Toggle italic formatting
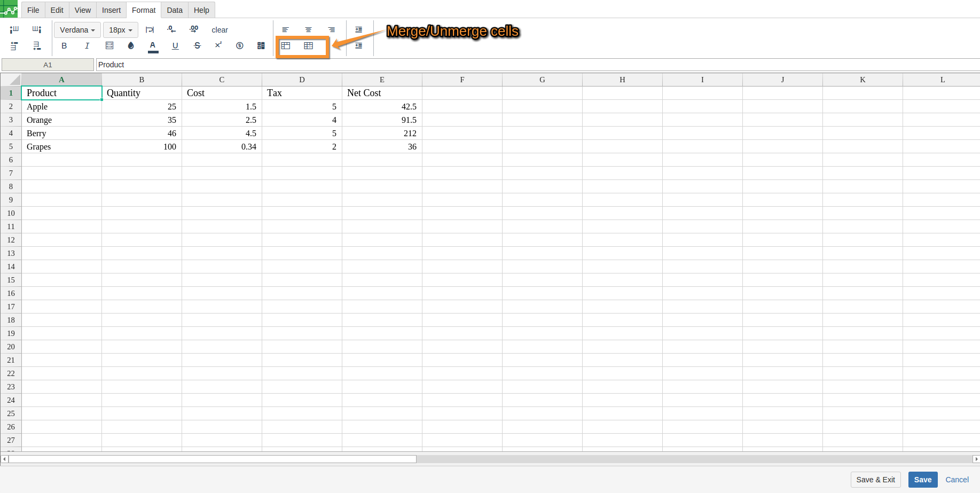980x493 pixels. click(x=87, y=46)
